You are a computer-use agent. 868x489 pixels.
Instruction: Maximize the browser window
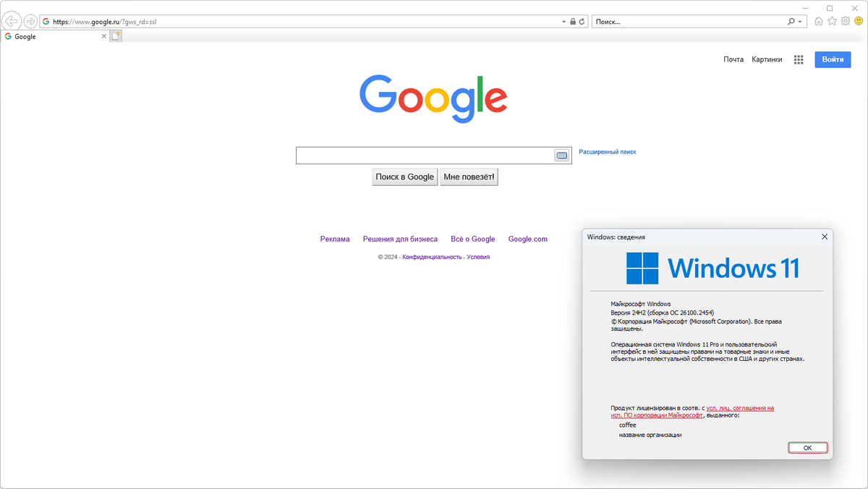[x=830, y=7]
